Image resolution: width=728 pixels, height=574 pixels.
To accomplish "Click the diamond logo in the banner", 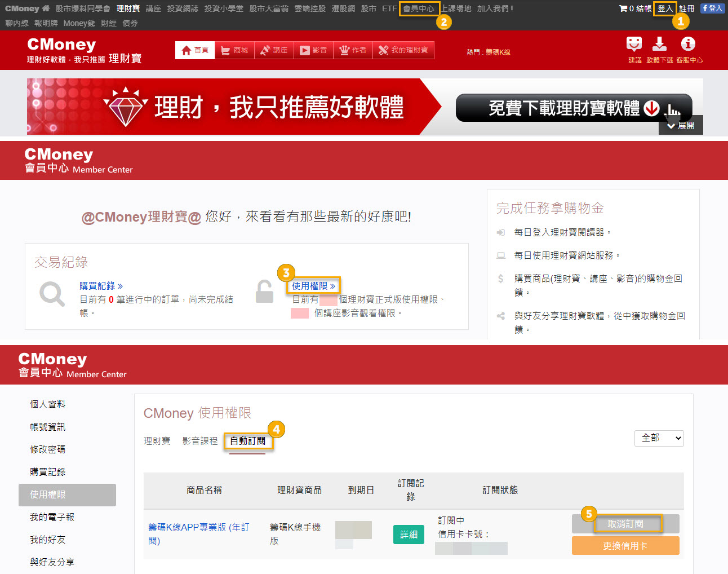I will 126,107.
